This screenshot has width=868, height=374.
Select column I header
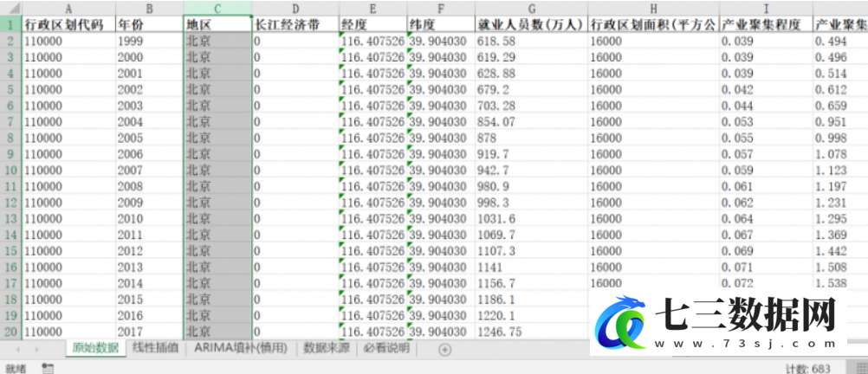pyautogui.click(x=766, y=9)
